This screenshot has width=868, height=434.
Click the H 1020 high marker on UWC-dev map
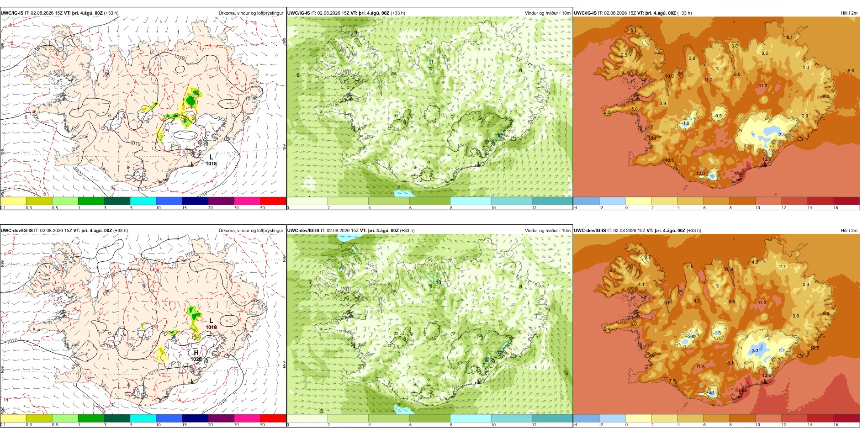pyautogui.click(x=196, y=355)
